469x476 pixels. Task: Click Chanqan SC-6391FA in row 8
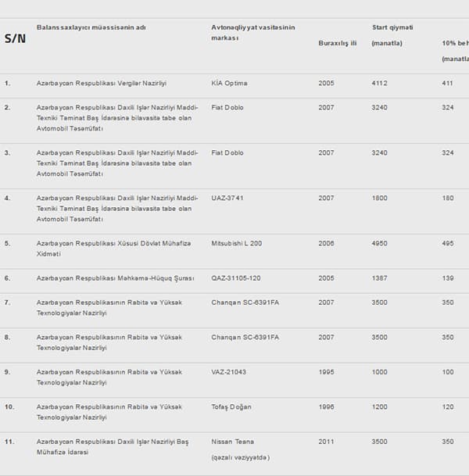coord(245,338)
